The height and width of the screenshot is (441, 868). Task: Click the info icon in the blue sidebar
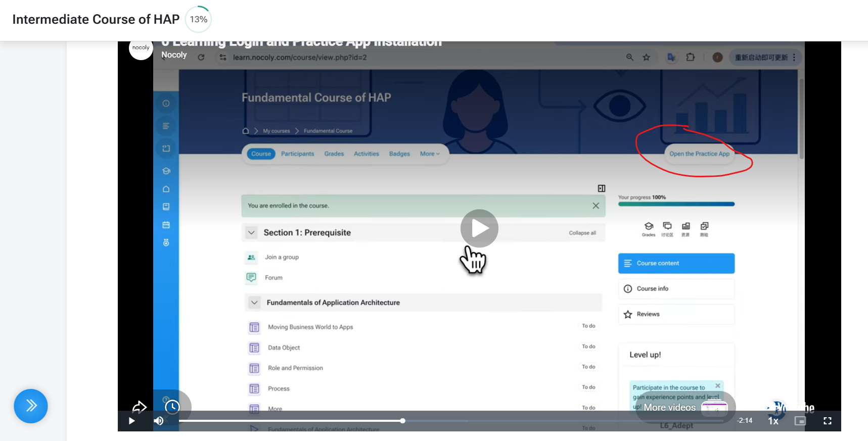[x=166, y=104]
